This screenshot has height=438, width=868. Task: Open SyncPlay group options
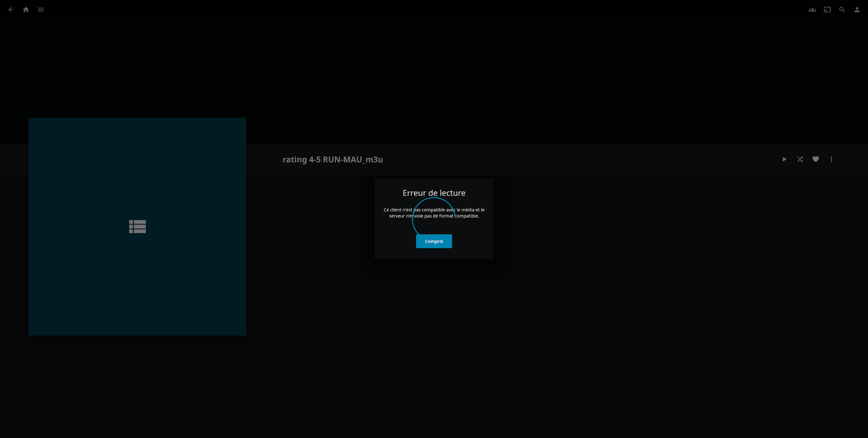[812, 10]
